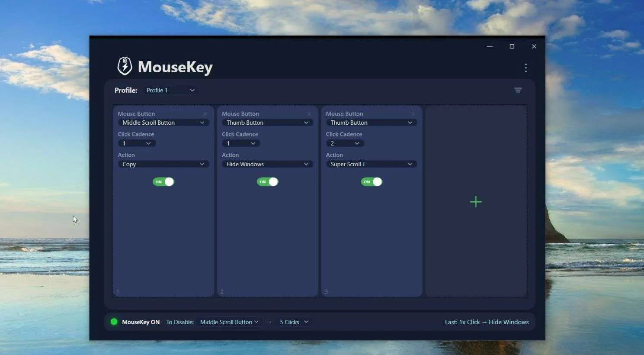644x355 pixels.
Task: Open the Profile 1 dropdown
Action: [170, 90]
